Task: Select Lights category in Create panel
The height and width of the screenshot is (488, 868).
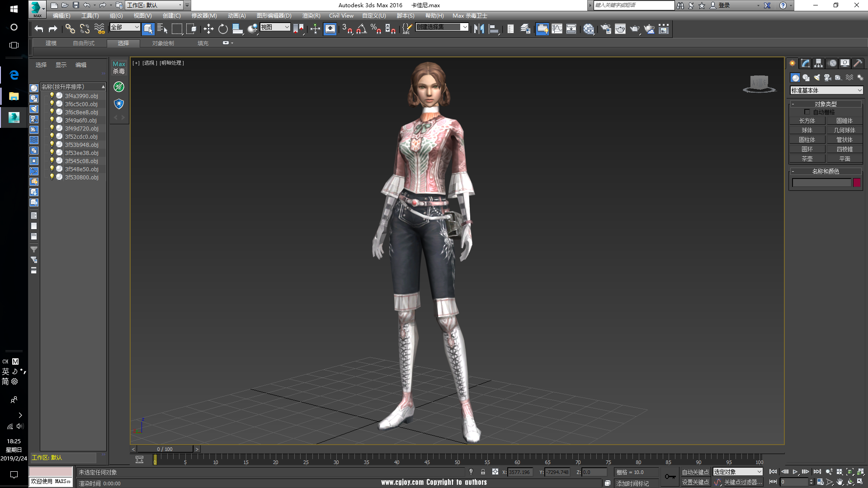Action: pos(817,78)
